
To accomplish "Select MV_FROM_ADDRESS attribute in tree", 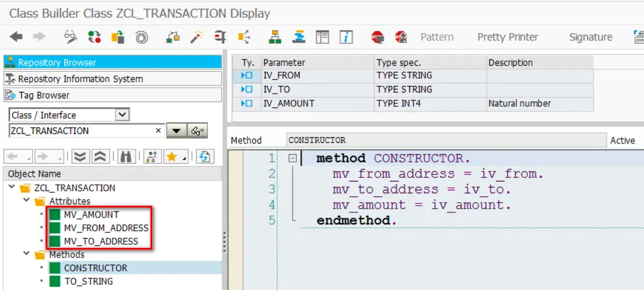I will pyautogui.click(x=106, y=228).
